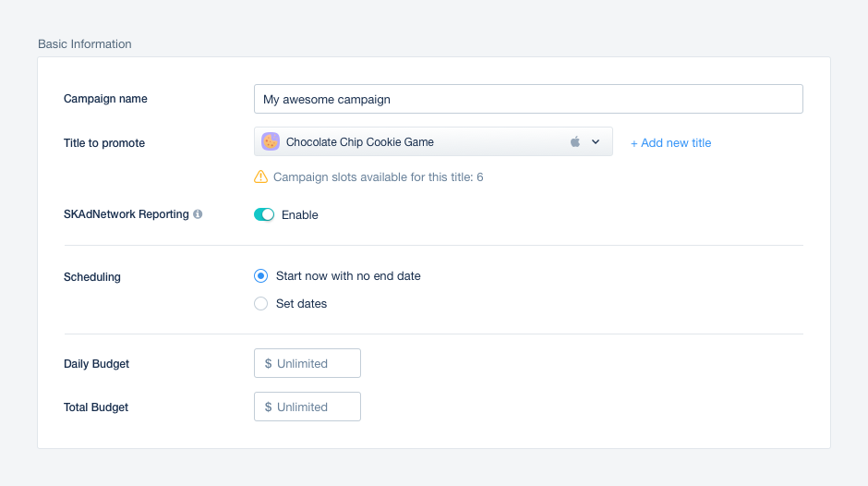Select the Set dates radio option
Viewport: 868px width, 486px height.
pos(260,304)
